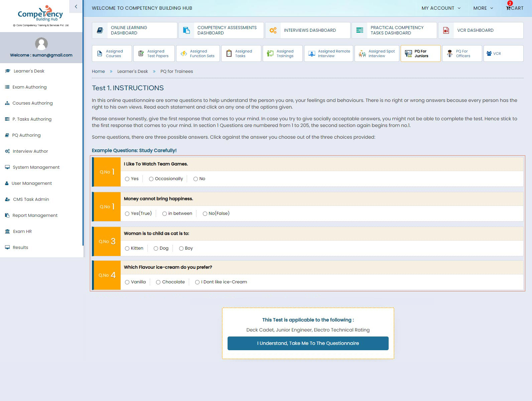This screenshot has width=532, height=401.
Task: Select No for the team games question
Action: click(196, 179)
